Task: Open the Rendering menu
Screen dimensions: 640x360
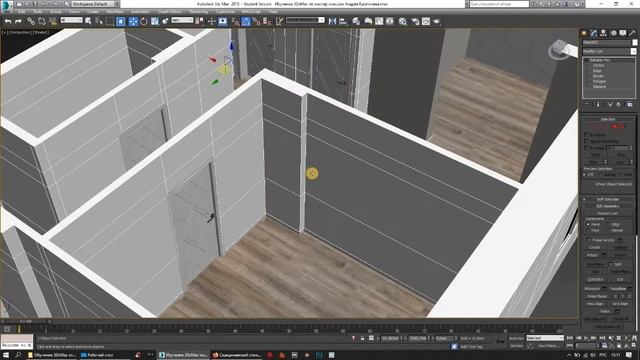Action: [199, 12]
